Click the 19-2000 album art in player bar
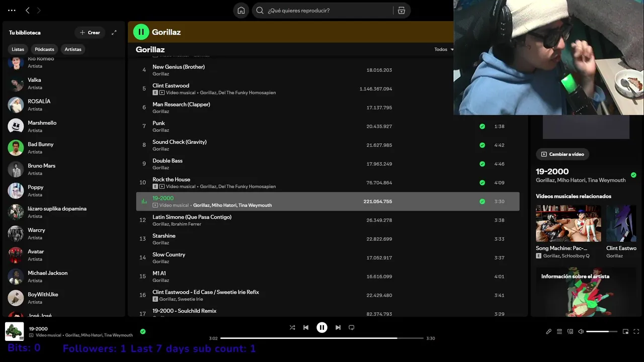The width and height of the screenshot is (644, 362). (x=14, y=331)
